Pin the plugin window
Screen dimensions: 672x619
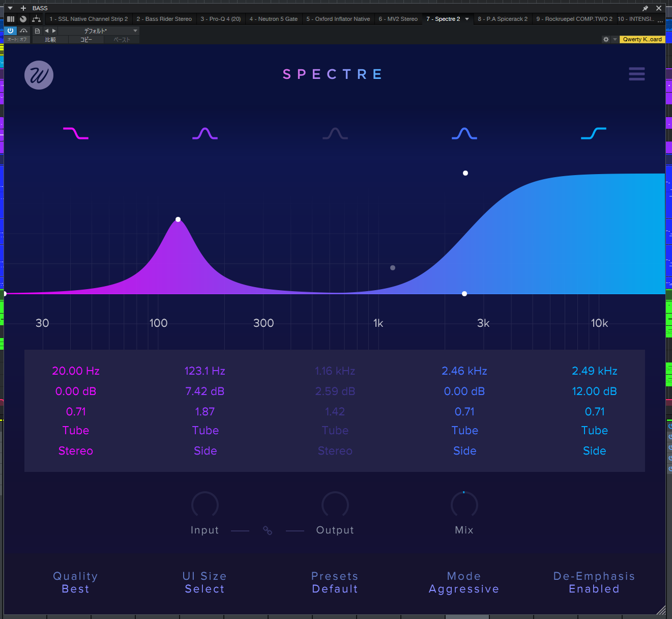pyautogui.click(x=645, y=8)
